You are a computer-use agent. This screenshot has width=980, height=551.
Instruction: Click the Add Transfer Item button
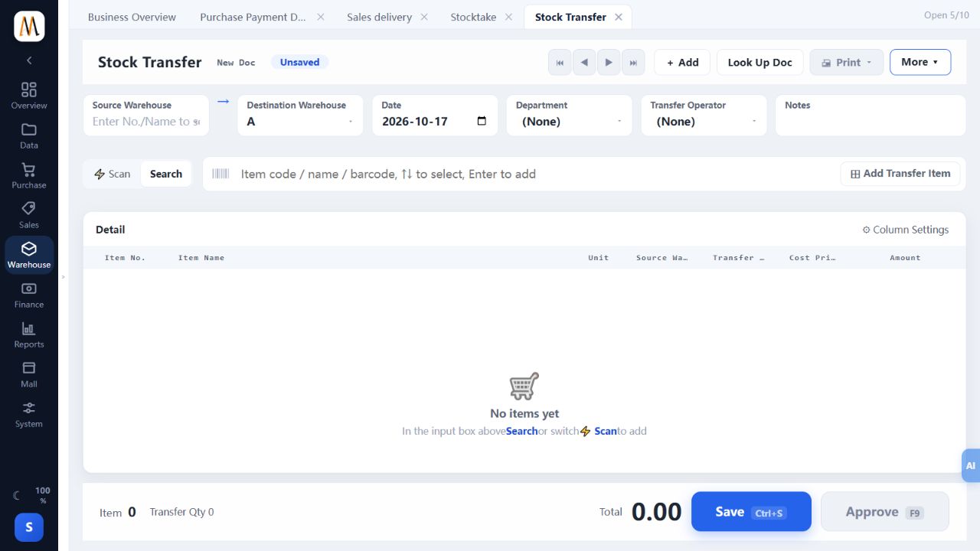pos(900,174)
